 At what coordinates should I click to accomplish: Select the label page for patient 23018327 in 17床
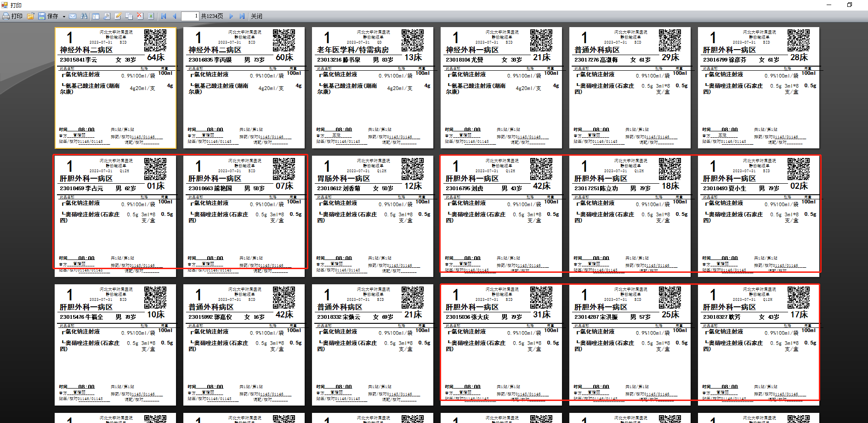click(x=759, y=345)
